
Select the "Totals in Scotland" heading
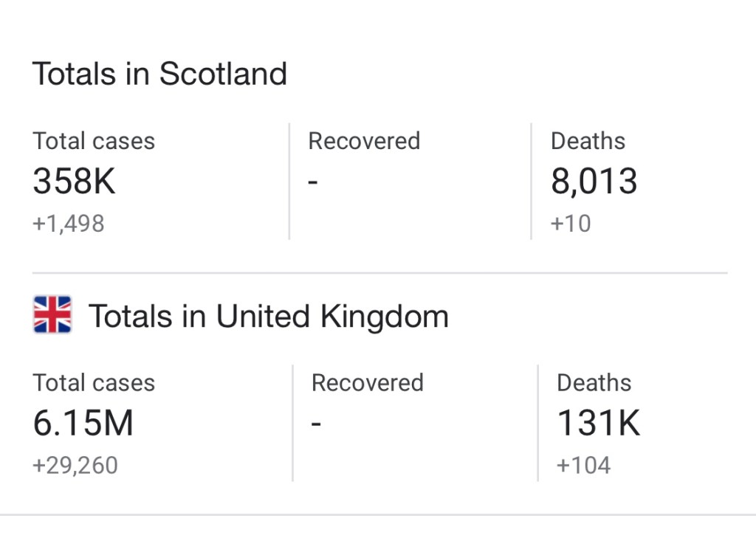point(159,74)
